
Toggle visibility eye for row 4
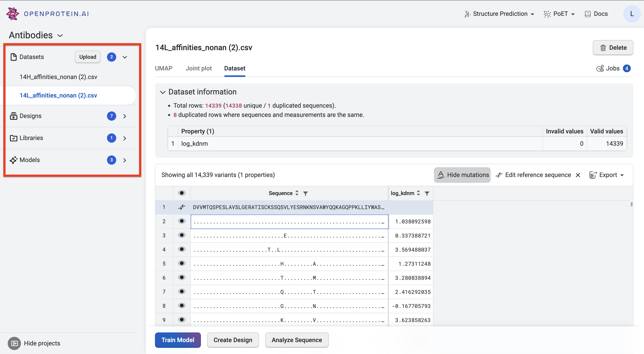coord(182,249)
